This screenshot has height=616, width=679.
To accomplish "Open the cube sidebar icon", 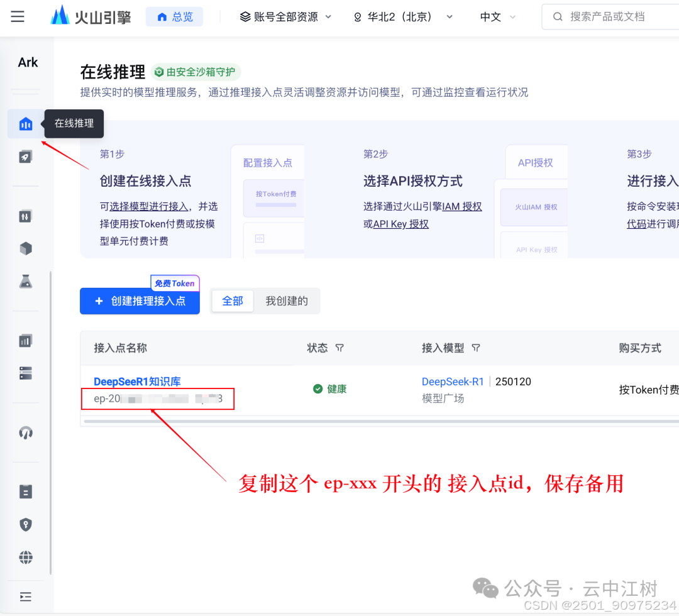I will tap(26, 248).
